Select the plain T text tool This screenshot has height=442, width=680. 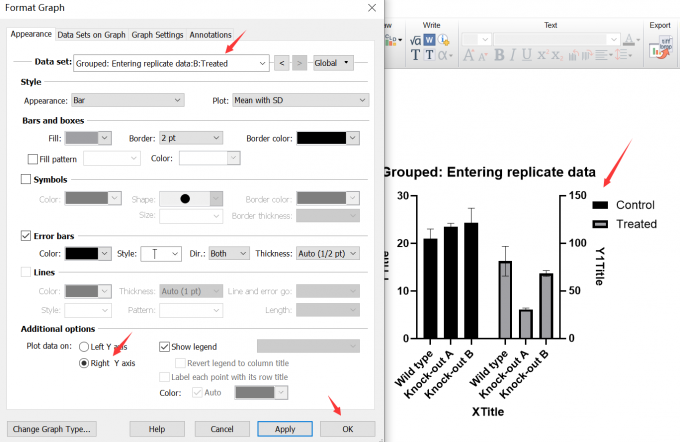pos(415,55)
